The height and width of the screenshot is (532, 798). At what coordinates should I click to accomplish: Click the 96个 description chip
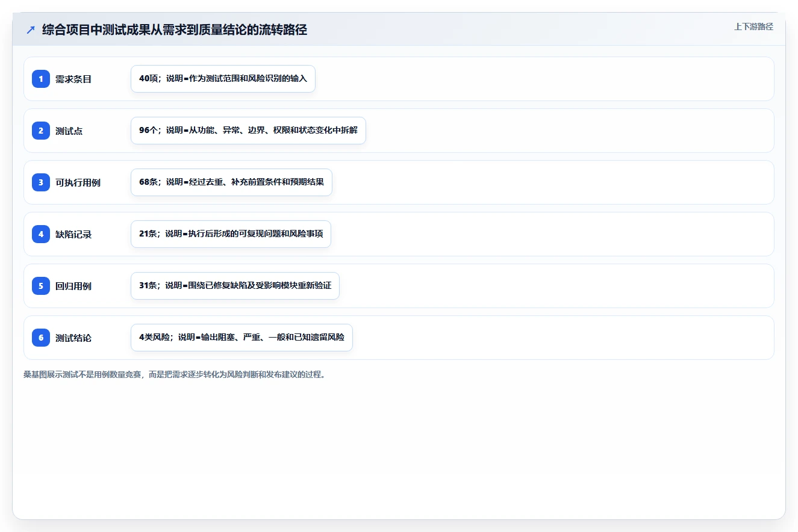248,131
